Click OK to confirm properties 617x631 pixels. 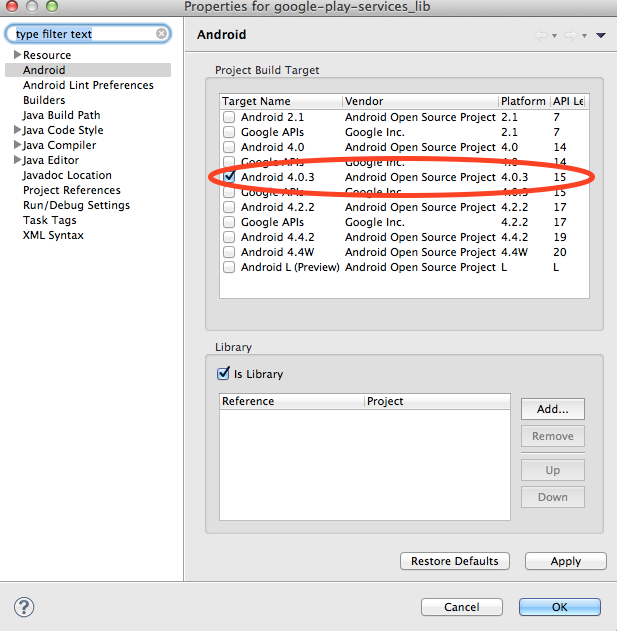[560, 607]
